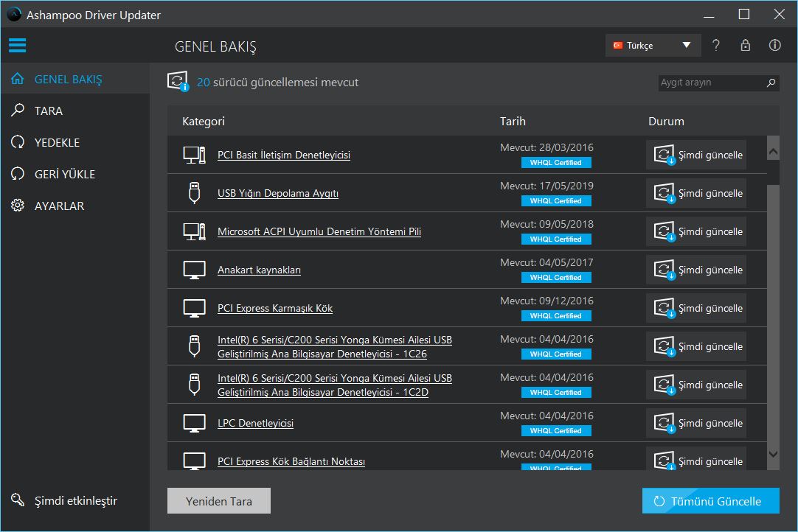Click the monitor icon for PCI Express Karmaşık Kök
The width and height of the screenshot is (798, 532).
(195, 308)
